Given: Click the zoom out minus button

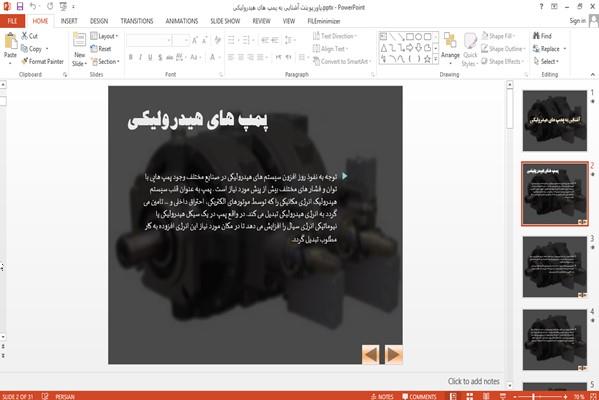Looking at the screenshot, I should point(515,397).
